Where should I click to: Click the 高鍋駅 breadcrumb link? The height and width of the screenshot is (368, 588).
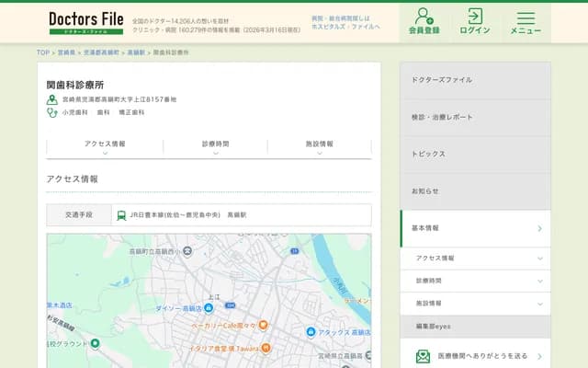[136, 52]
